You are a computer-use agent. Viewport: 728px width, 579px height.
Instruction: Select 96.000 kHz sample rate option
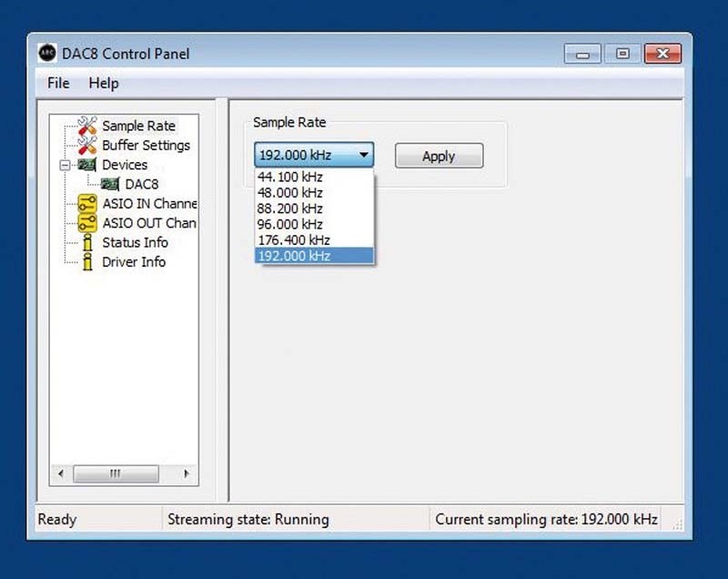coord(314,224)
